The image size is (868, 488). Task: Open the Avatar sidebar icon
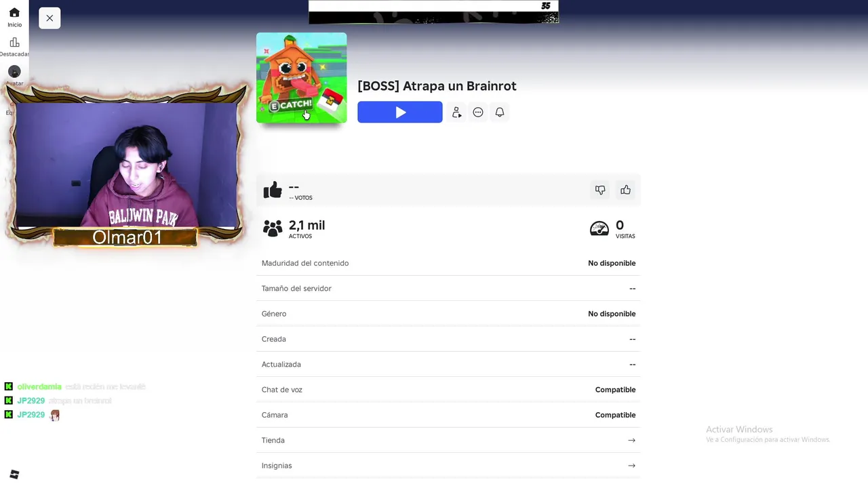[14, 72]
